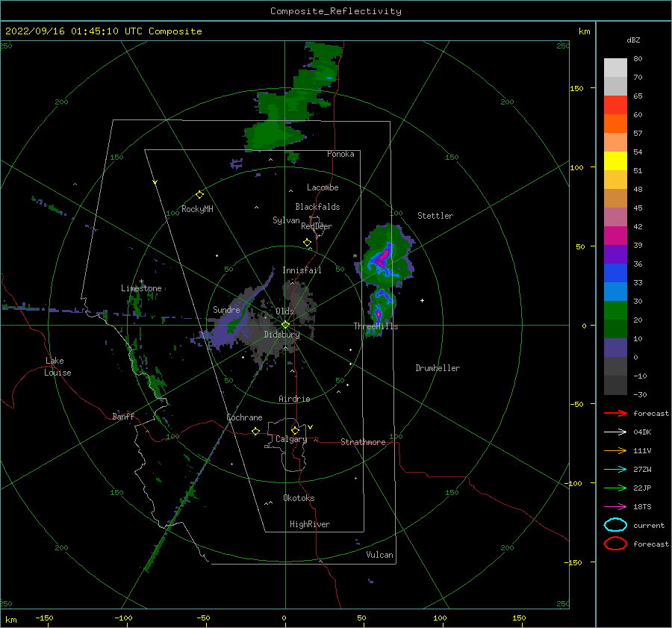This screenshot has width=672, height=628.
Task: Click the asterisk marker west of the Stettler storm
Action: click(355, 256)
